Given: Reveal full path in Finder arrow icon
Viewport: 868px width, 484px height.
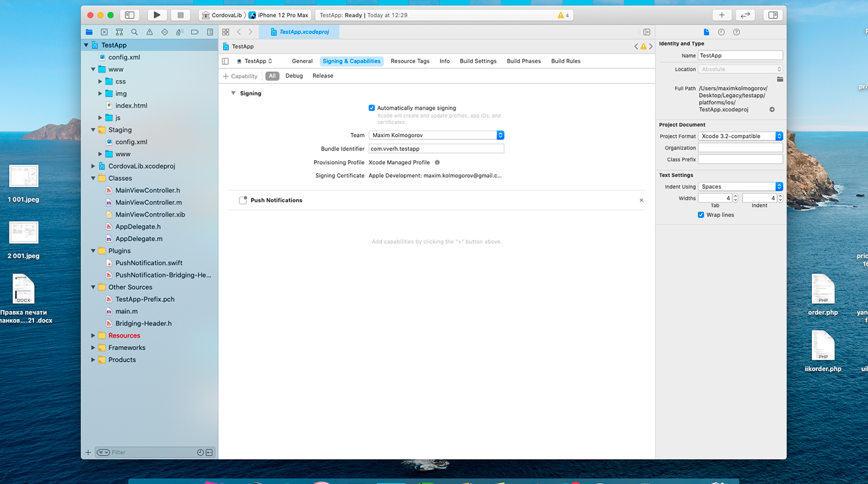Looking at the screenshot, I should (772, 110).
